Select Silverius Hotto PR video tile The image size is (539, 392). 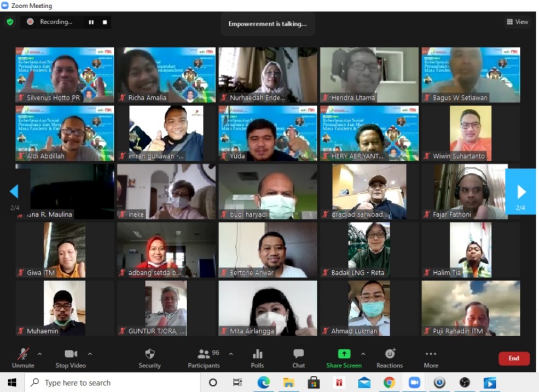tap(65, 75)
